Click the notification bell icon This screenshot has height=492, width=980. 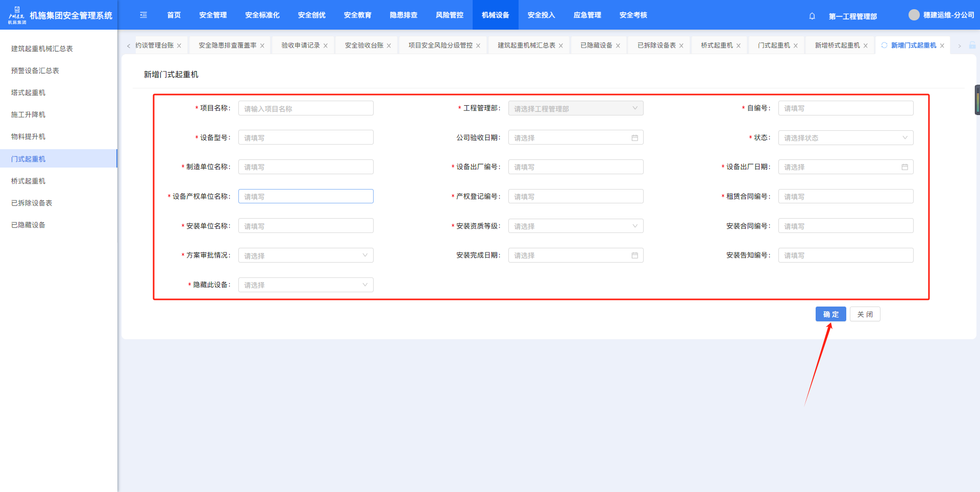(812, 16)
